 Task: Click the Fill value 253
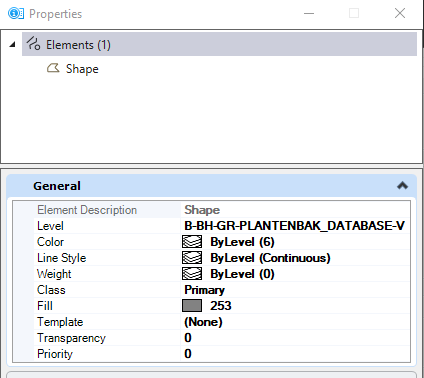[221, 306]
